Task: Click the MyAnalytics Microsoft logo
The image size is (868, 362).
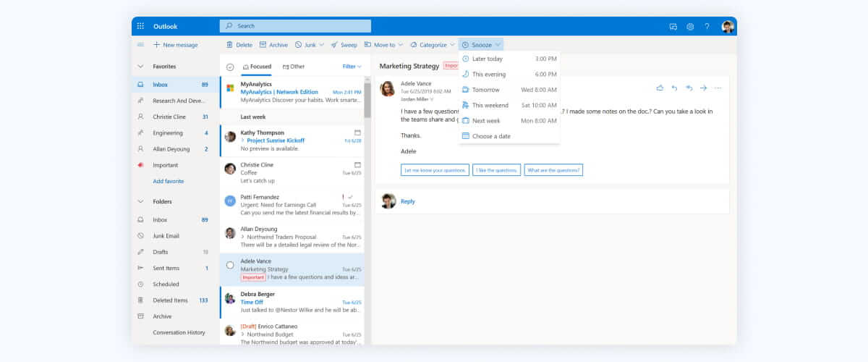Action: click(x=230, y=88)
